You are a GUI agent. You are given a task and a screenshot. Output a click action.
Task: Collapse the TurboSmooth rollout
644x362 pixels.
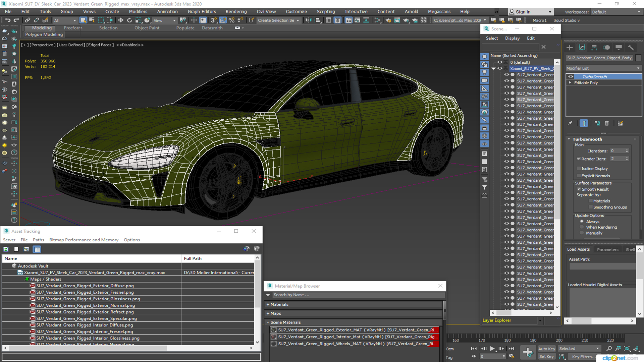coord(569,139)
